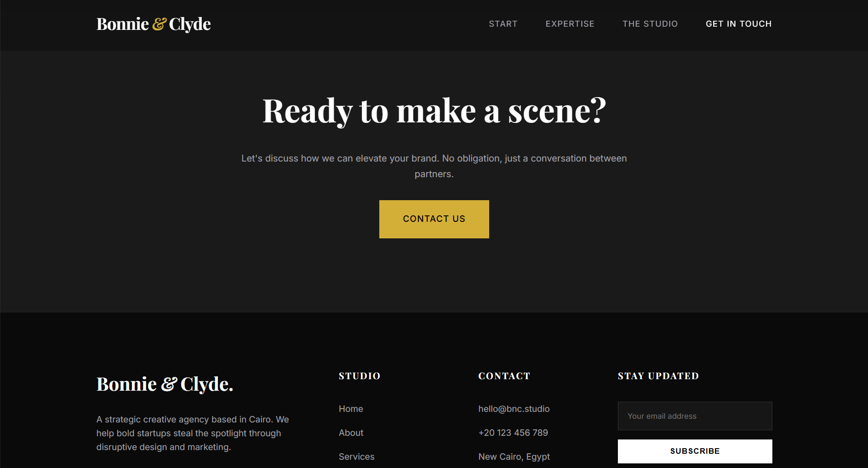Image resolution: width=868 pixels, height=468 pixels.
Task: Click the Bonnie & Clyde header logo
Action: (x=154, y=24)
